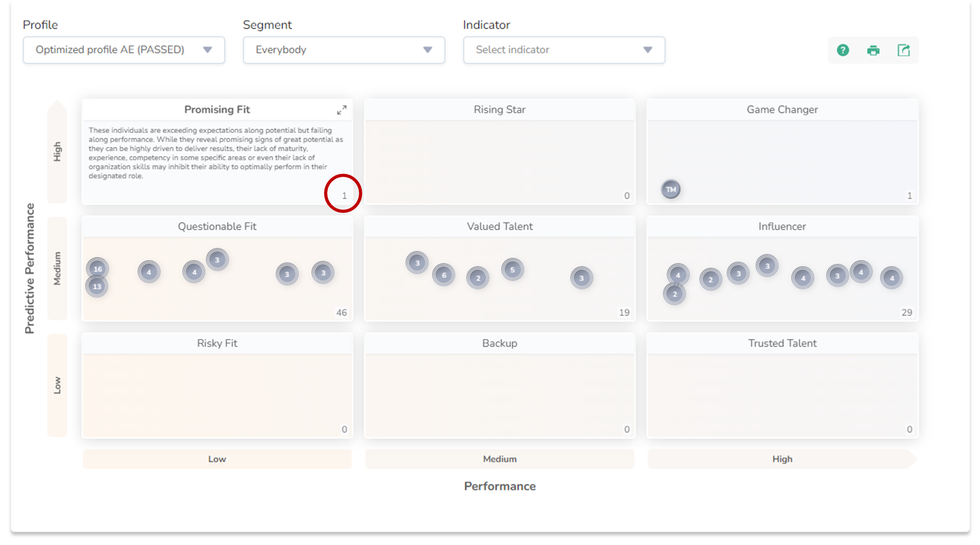Click the High label on Performance axis

[x=782, y=459]
